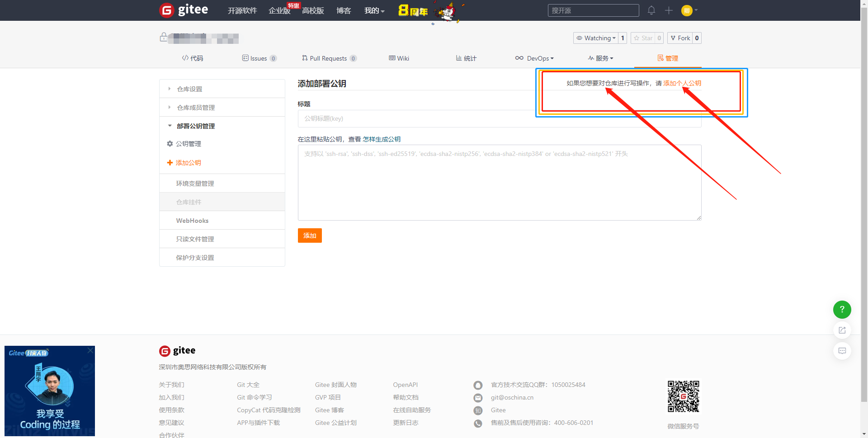The image size is (868, 438).
Task: Open 开源软件 in top navigation
Action: coord(242,10)
